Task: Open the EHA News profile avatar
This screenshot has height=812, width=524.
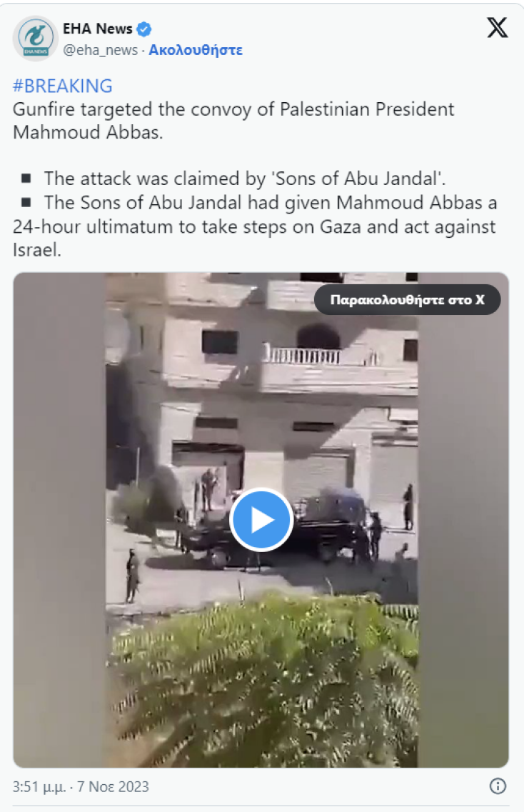Action: point(35,39)
